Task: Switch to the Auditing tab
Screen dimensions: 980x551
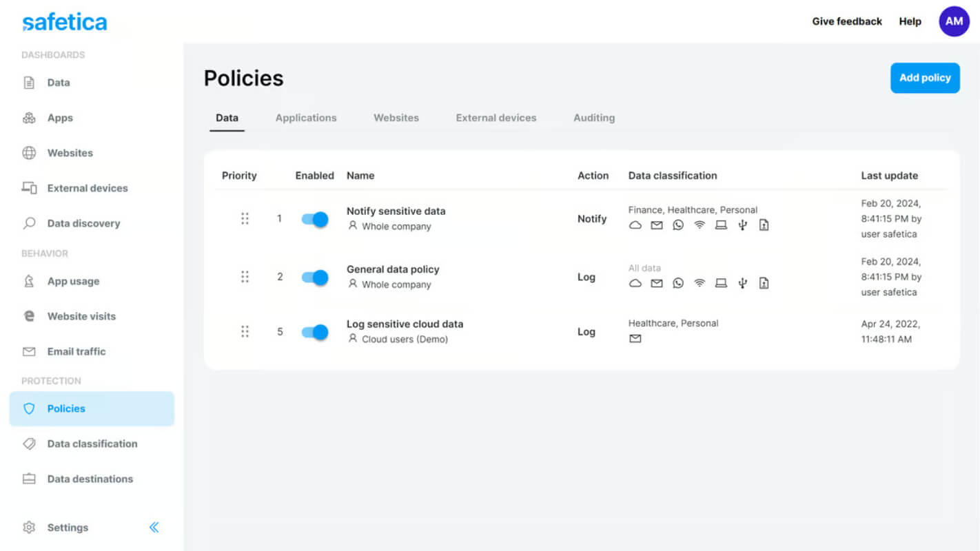Action: [594, 118]
